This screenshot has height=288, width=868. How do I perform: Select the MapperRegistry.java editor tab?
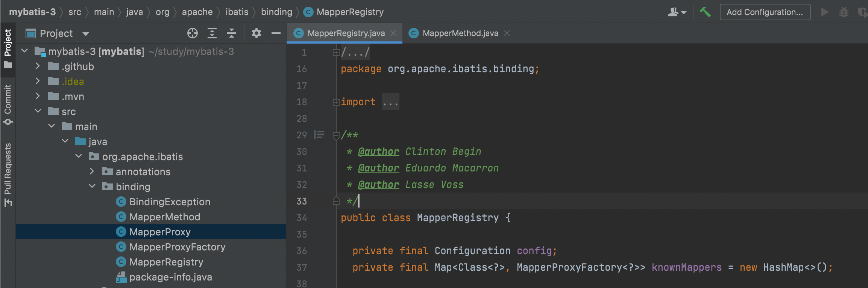coord(344,33)
